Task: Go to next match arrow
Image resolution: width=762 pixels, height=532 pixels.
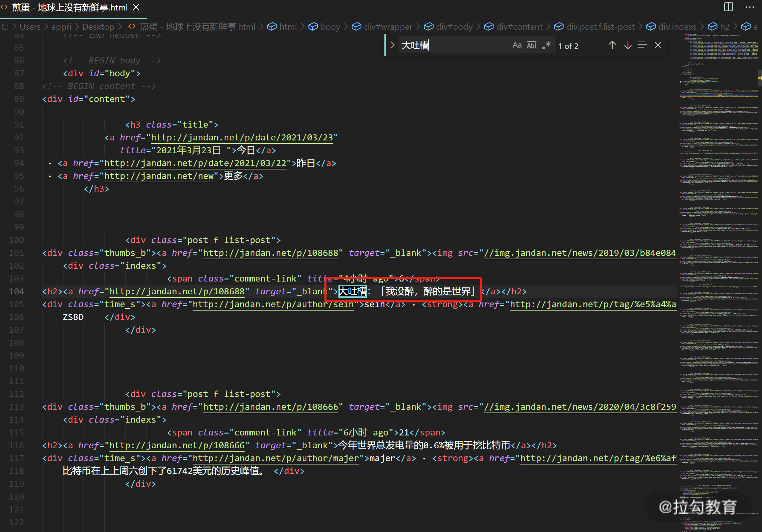Action: [x=628, y=45]
